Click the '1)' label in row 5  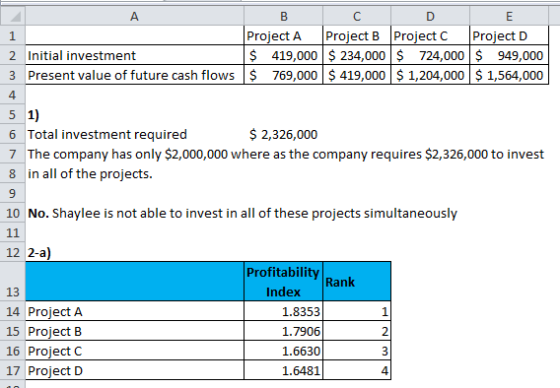pyautogui.click(x=34, y=115)
